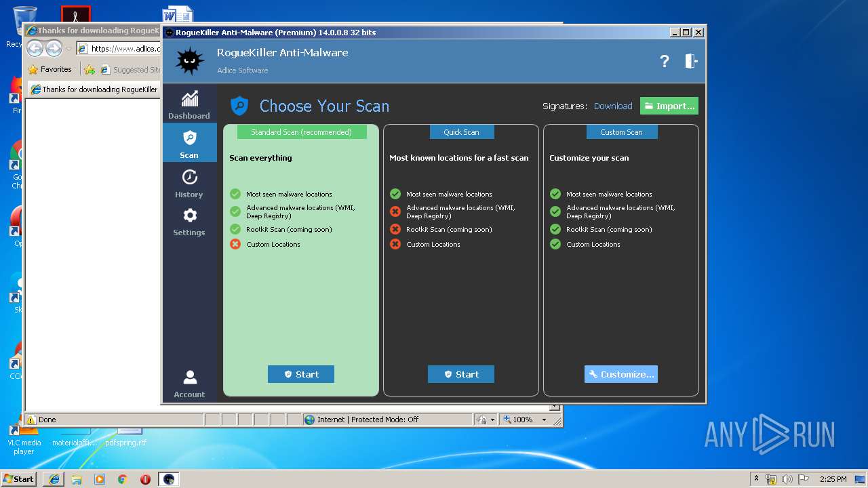
Task: Click the Internet Explorer address bar
Action: [x=119, y=49]
